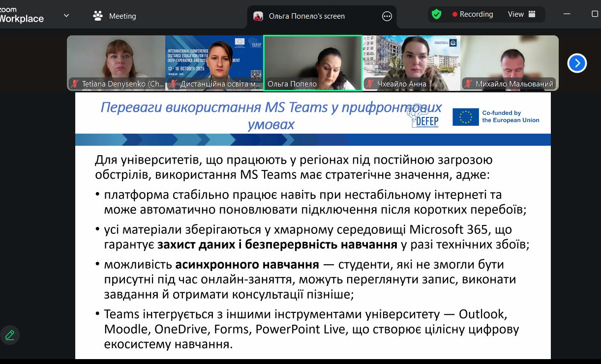Select Ольга Попело's highlighted video thumbnail
The width and height of the screenshot is (601, 364).
click(313, 63)
